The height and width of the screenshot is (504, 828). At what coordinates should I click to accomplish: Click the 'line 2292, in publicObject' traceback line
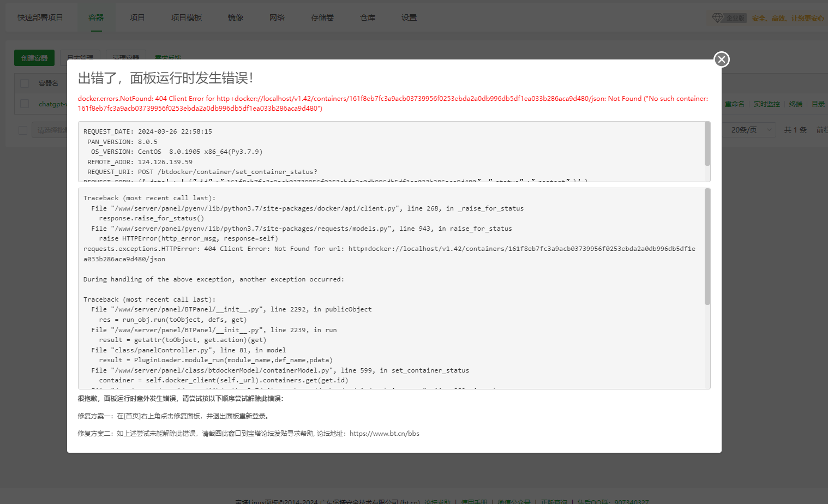[x=231, y=309]
